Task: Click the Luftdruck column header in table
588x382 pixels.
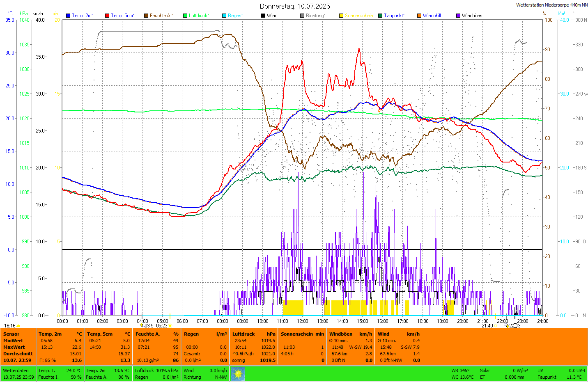Action: pos(243,334)
